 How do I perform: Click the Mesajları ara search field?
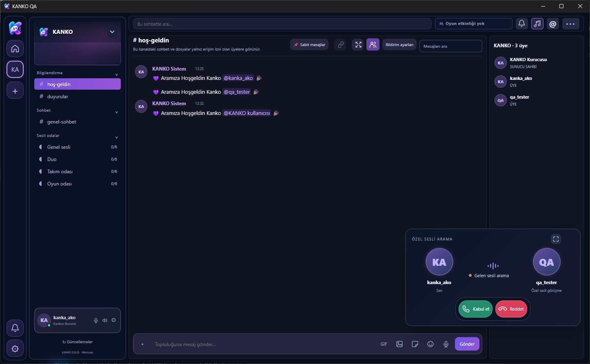point(451,46)
